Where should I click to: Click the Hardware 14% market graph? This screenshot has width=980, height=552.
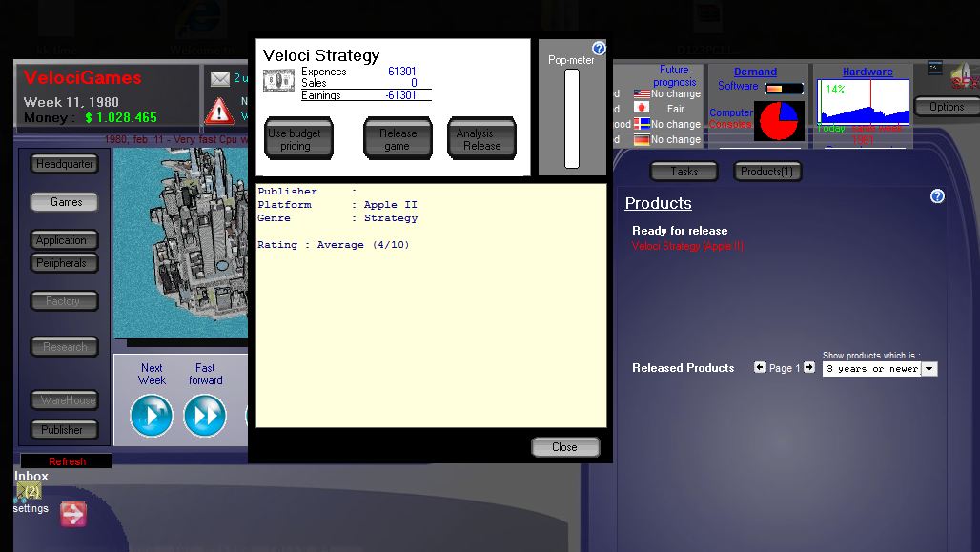(863, 101)
